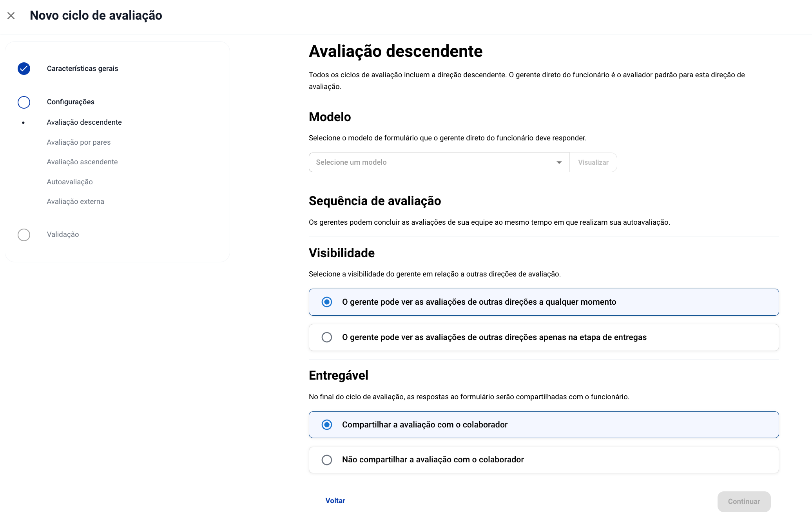
Task: Go to Avaliação por pares sub-step
Action: tap(78, 142)
